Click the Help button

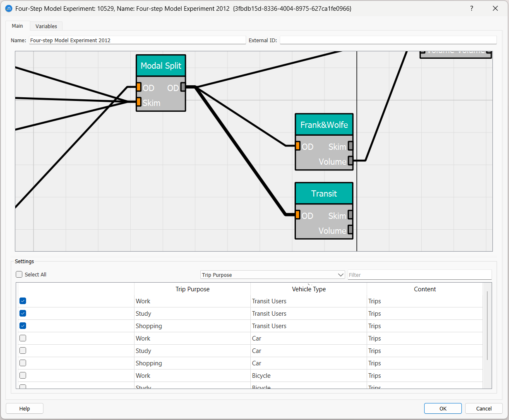24,408
